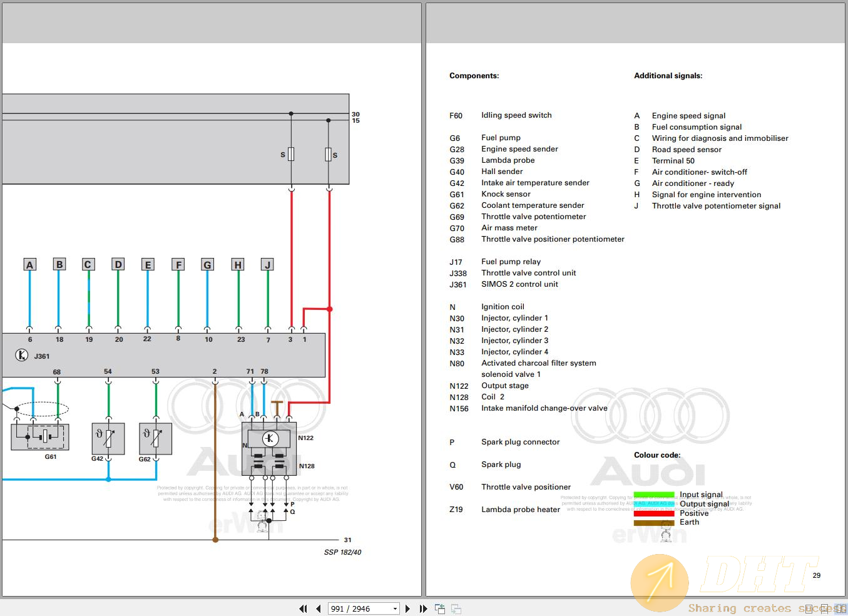
Task: Click 'Fuel consumption signal' entry
Action: pos(697,127)
